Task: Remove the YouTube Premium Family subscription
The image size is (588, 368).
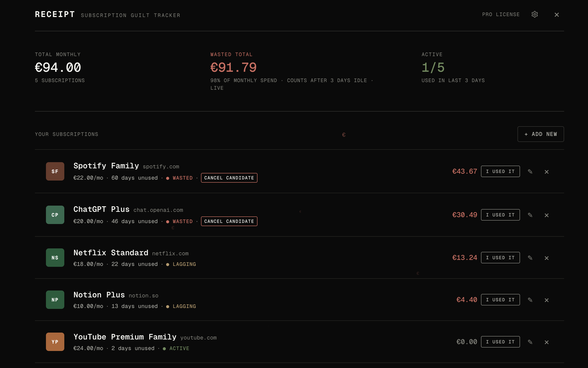Action: click(x=547, y=342)
